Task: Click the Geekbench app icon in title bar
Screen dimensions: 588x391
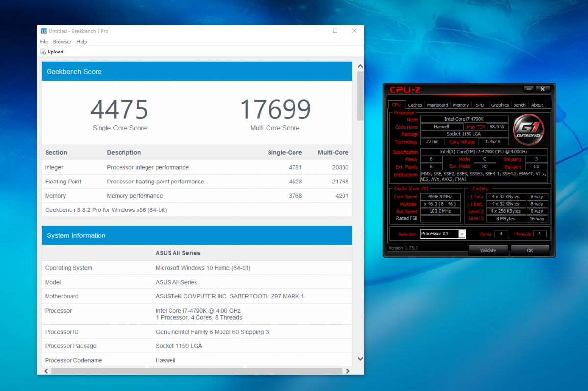Action: coord(44,31)
